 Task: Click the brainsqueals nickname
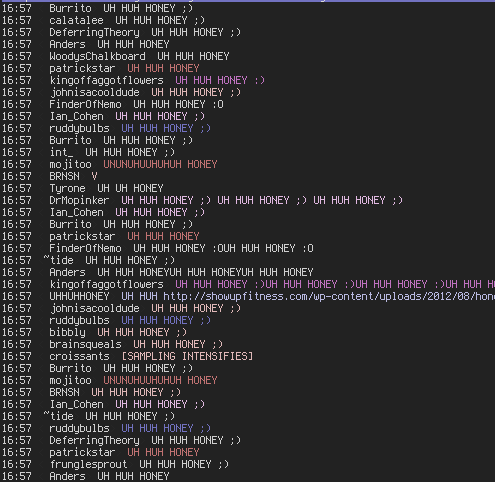pyautogui.click(x=85, y=344)
